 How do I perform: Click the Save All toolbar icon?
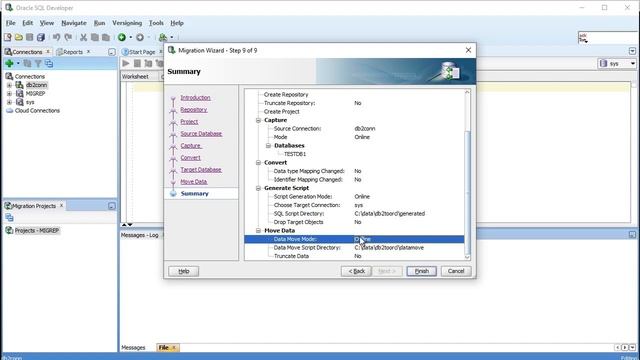coord(41,38)
